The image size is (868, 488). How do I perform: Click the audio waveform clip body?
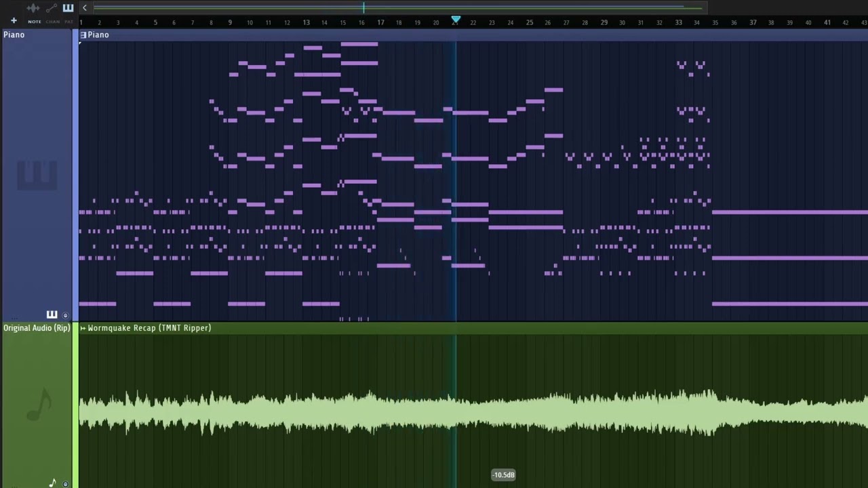click(473, 411)
